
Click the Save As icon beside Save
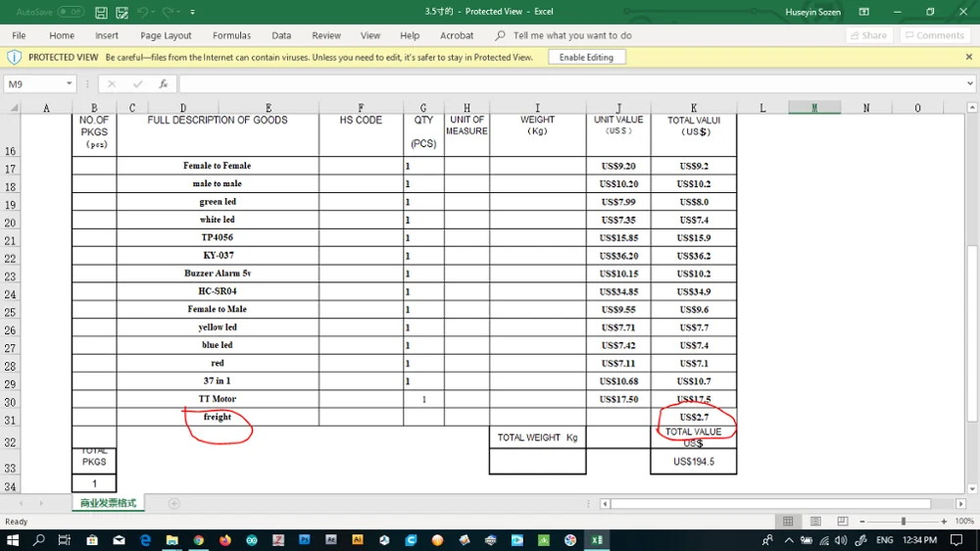pyautogui.click(x=122, y=12)
